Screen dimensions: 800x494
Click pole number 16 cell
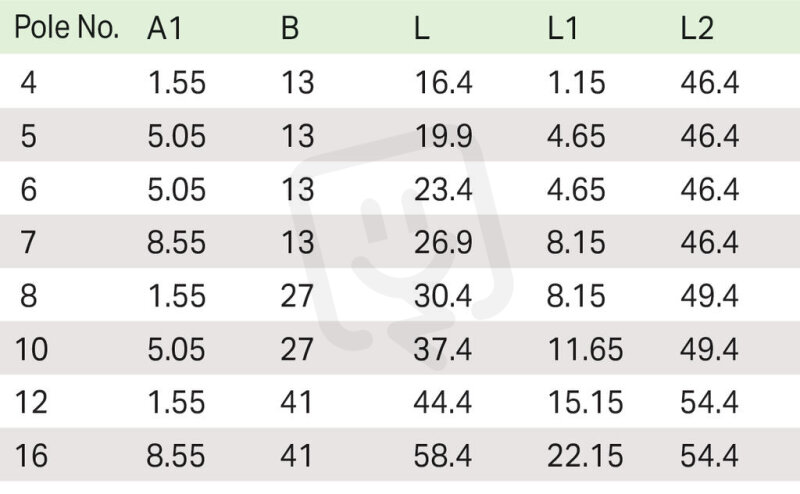[31, 456]
